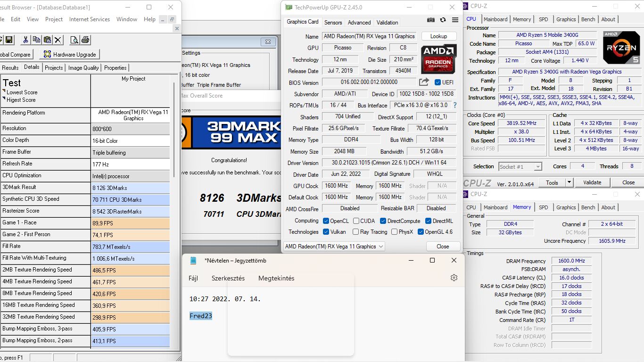
Task: Toggle the UEFI checkbox in GPU-Z
Action: pos(438,82)
